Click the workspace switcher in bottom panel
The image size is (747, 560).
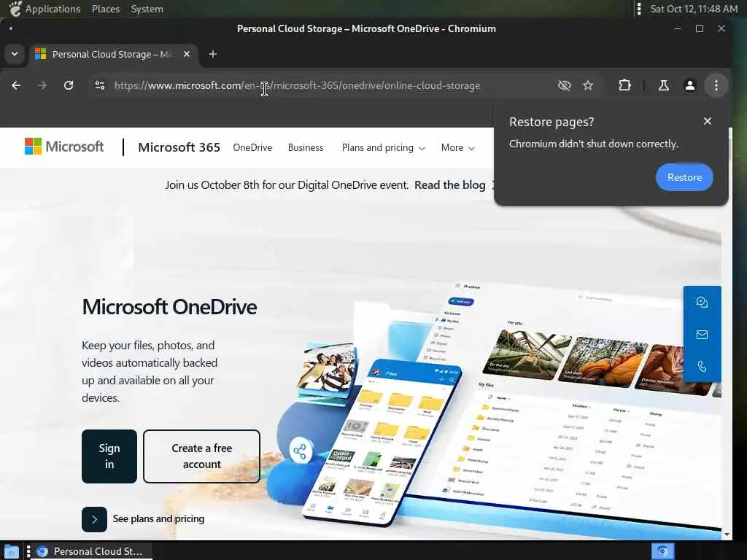(x=662, y=551)
